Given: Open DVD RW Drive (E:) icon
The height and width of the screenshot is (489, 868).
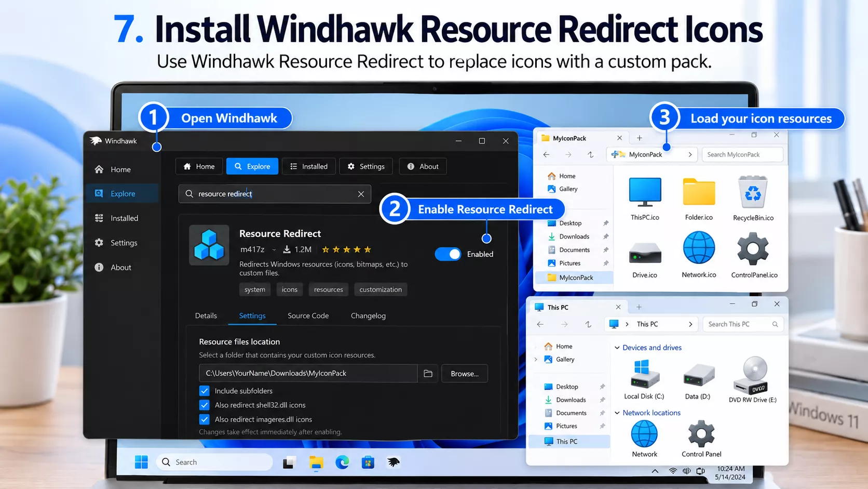Looking at the screenshot, I should point(752,375).
